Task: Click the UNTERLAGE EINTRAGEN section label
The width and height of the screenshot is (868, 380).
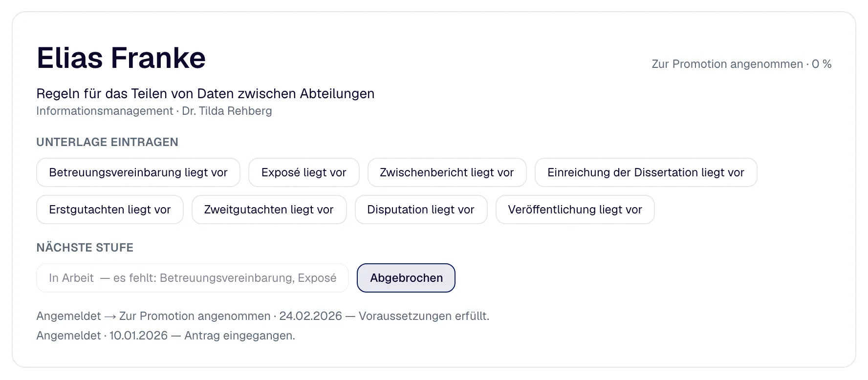Action: click(x=107, y=142)
